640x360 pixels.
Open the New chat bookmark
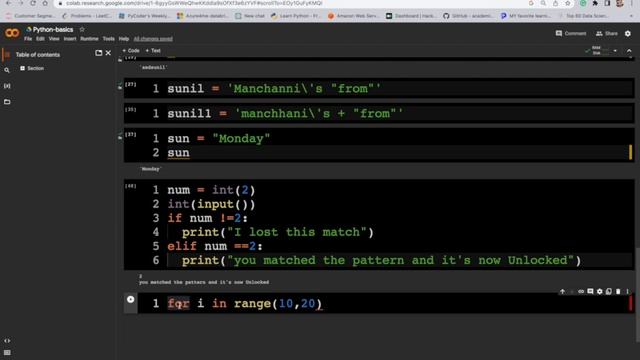pos(250,16)
